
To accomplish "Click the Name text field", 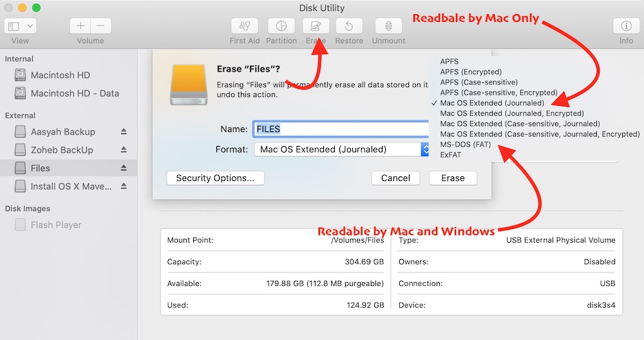I will point(340,129).
